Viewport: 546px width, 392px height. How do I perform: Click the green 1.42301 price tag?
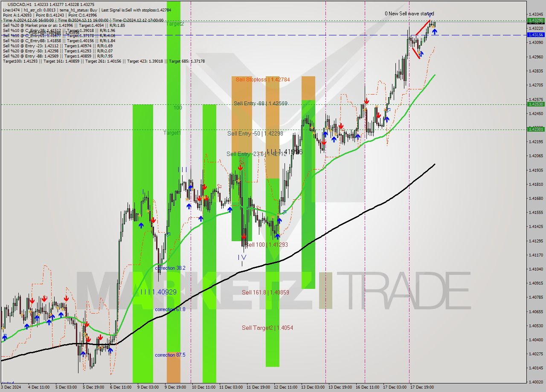[x=536, y=129]
